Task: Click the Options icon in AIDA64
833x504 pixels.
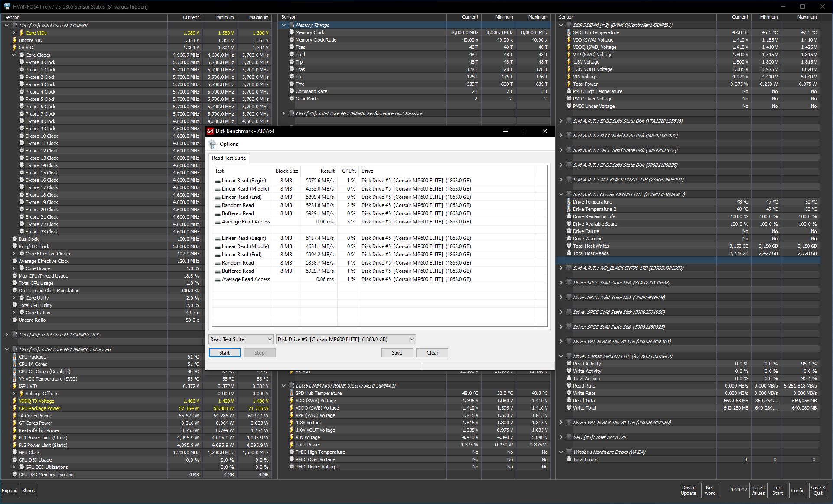Action: pos(213,144)
